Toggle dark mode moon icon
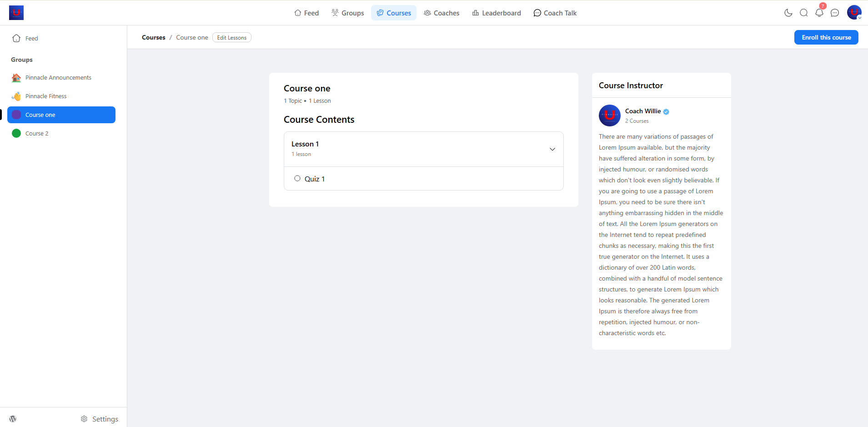Viewport: 868px width, 427px height. point(788,13)
